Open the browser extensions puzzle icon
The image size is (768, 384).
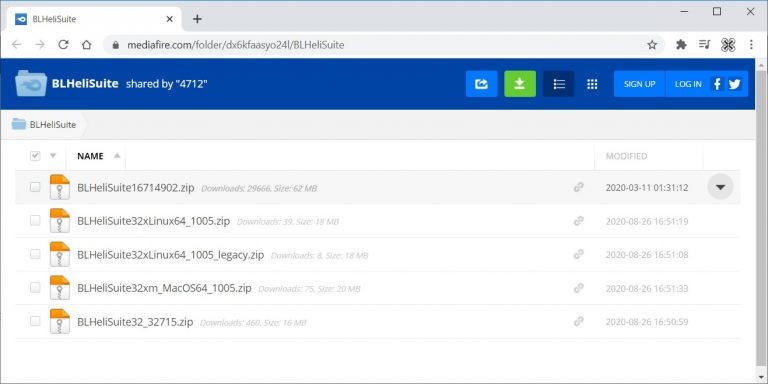tap(681, 45)
